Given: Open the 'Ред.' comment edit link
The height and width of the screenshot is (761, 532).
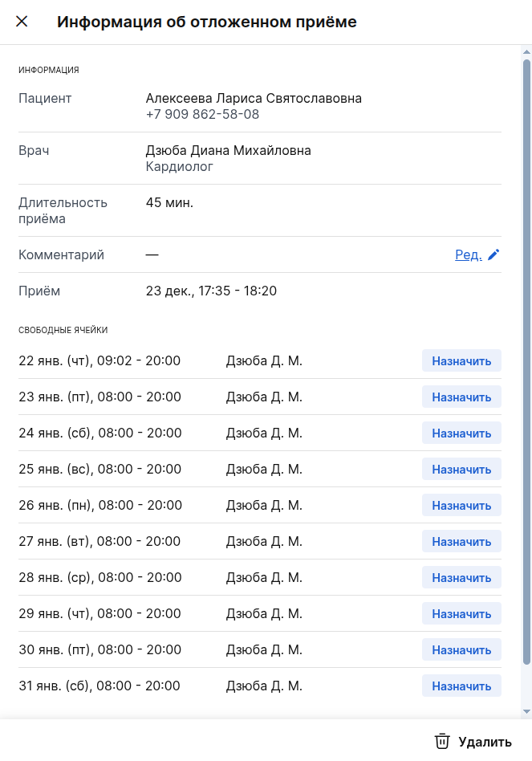Looking at the screenshot, I should [x=468, y=254].
